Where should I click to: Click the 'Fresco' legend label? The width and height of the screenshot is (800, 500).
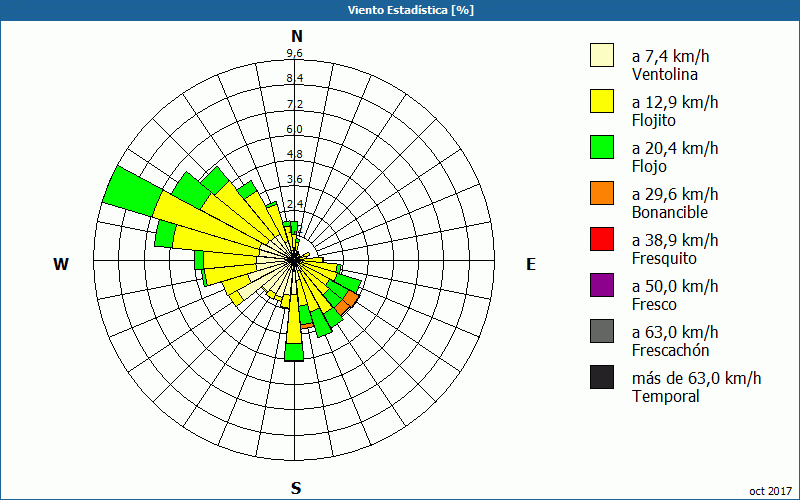(x=655, y=304)
